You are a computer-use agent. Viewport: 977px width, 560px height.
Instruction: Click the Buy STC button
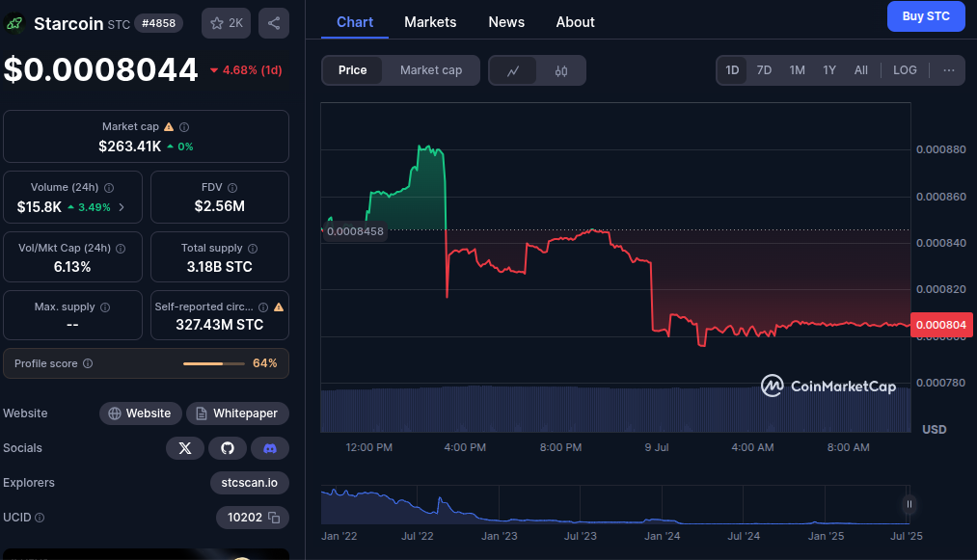tap(925, 16)
